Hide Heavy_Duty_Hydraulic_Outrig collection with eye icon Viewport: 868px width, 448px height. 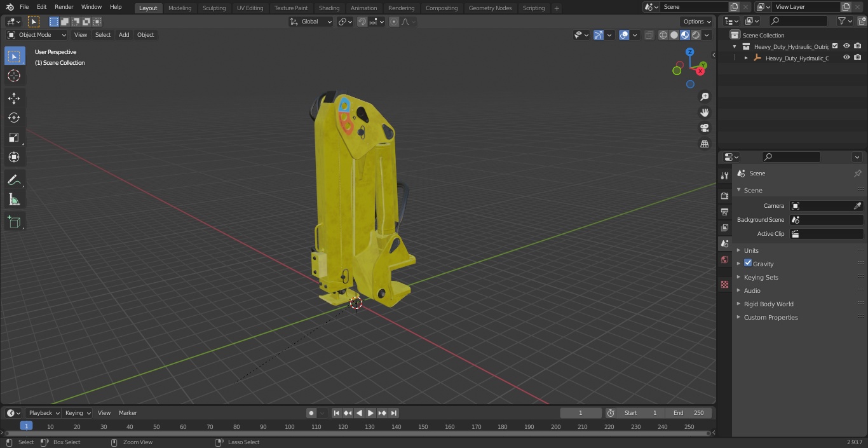(x=846, y=46)
